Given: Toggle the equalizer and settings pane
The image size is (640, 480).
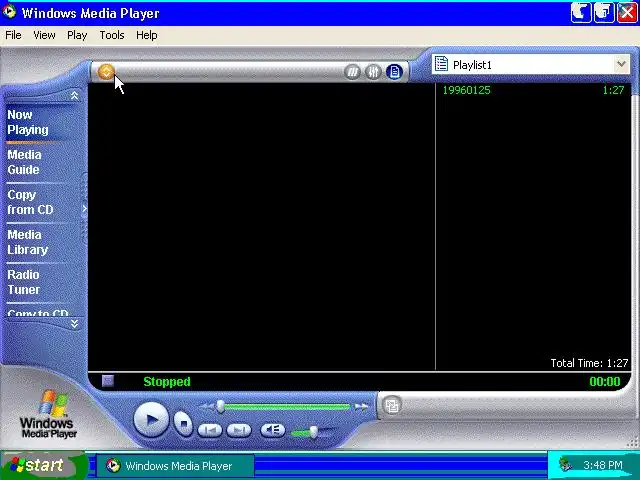Looking at the screenshot, I should 373,72.
